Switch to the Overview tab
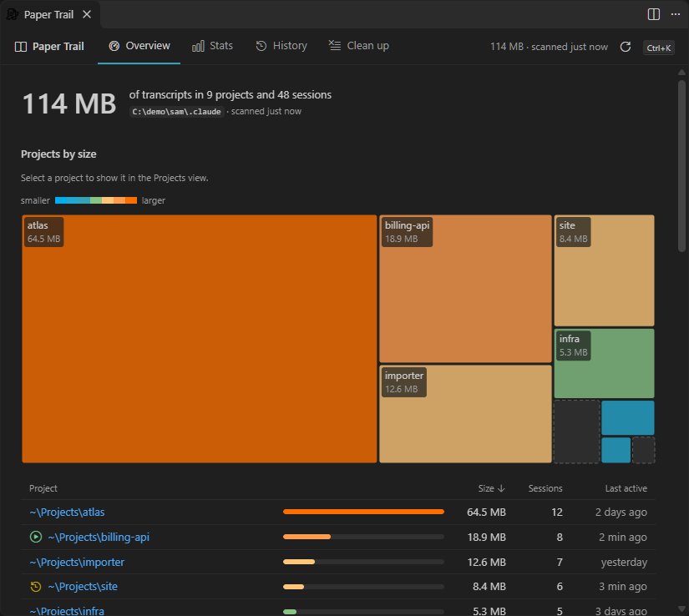Image resolution: width=689 pixels, height=616 pixels. pyautogui.click(x=139, y=46)
